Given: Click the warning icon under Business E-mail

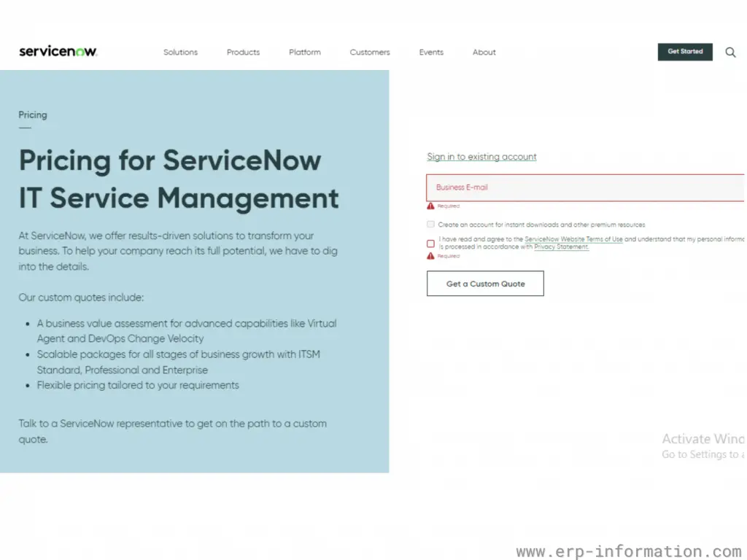Looking at the screenshot, I should pos(430,206).
